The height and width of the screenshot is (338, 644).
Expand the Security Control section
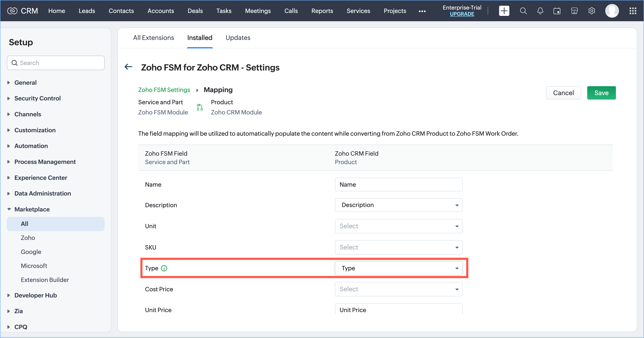pos(37,98)
